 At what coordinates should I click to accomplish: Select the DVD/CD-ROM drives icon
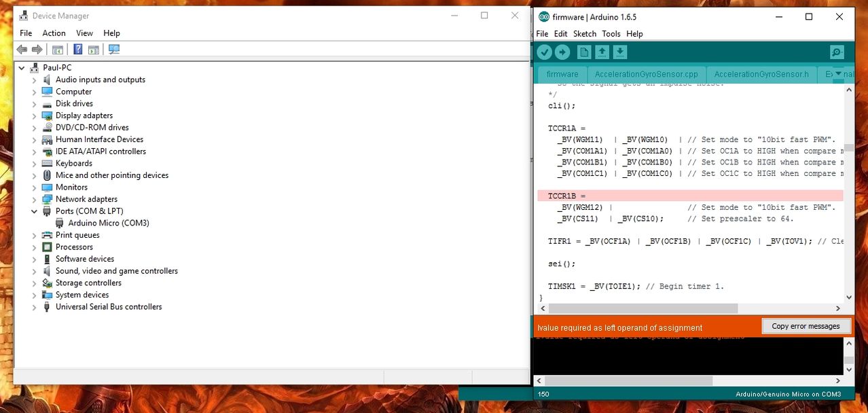click(x=47, y=128)
